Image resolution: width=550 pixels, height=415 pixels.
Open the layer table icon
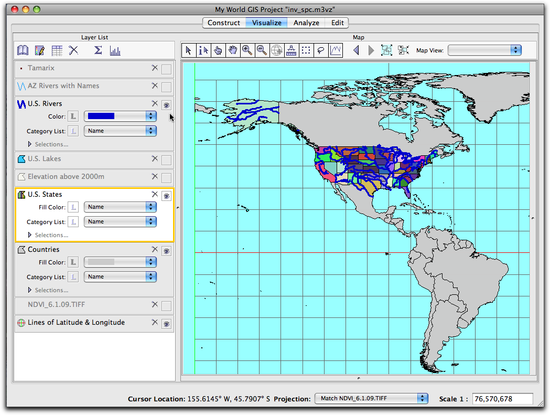click(57, 51)
